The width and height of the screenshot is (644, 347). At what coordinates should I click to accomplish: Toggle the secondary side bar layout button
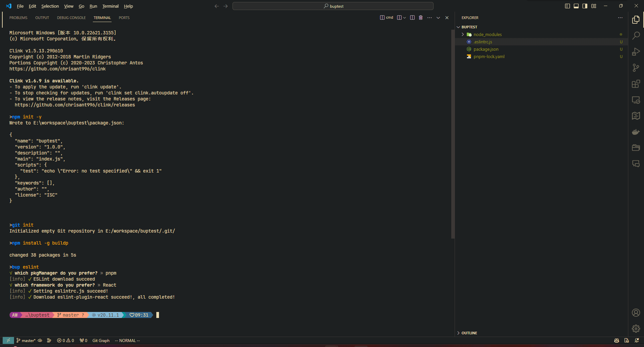pos(585,6)
